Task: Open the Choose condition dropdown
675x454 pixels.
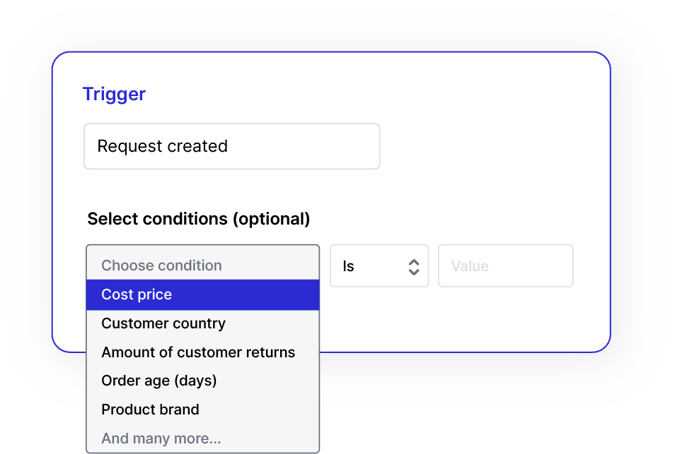Action: pyautogui.click(x=202, y=265)
